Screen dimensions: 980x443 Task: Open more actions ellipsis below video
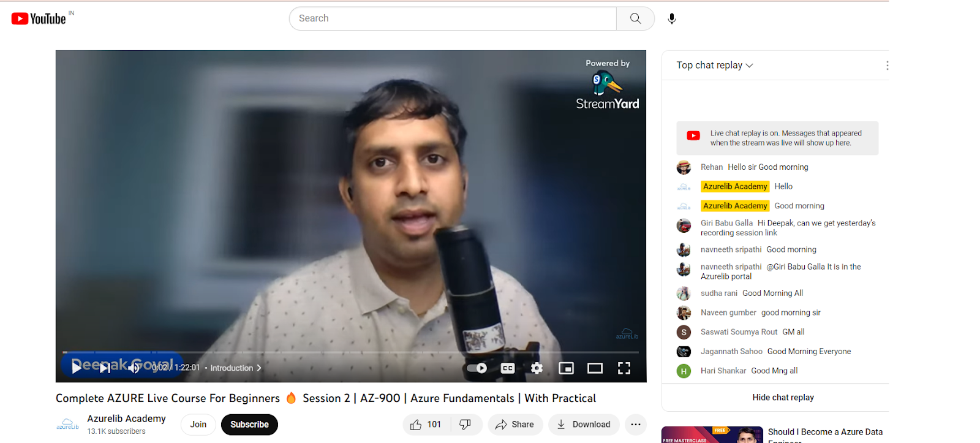coord(636,425)
